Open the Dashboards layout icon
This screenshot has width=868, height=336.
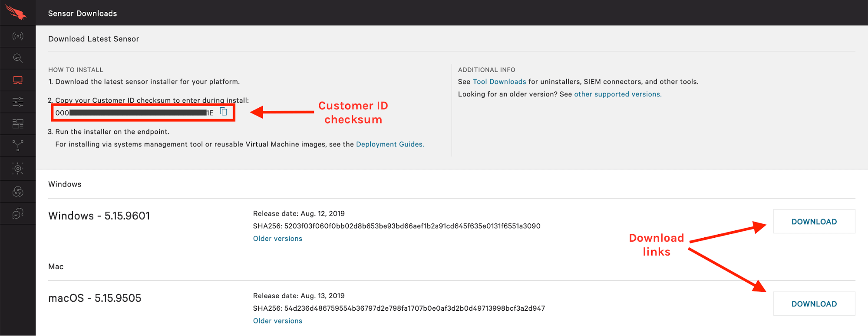(x=18, y=124)
